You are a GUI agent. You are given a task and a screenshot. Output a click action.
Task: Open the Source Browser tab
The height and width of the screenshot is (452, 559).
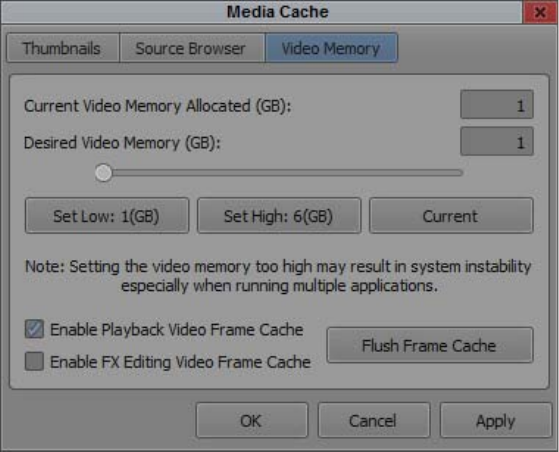[x=192, y=48]
